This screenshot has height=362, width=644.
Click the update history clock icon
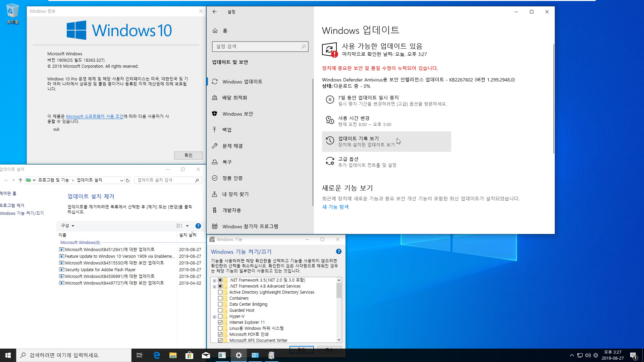[x=330, y=140]
